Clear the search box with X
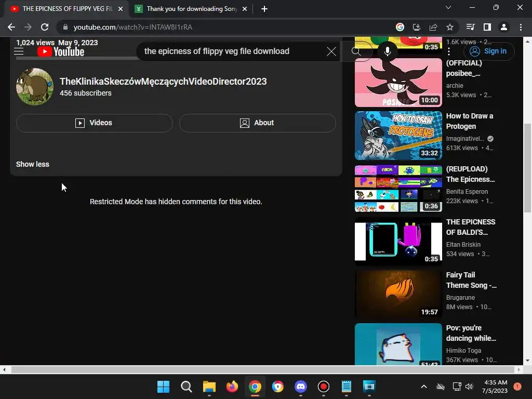 [x=331, y=51]
